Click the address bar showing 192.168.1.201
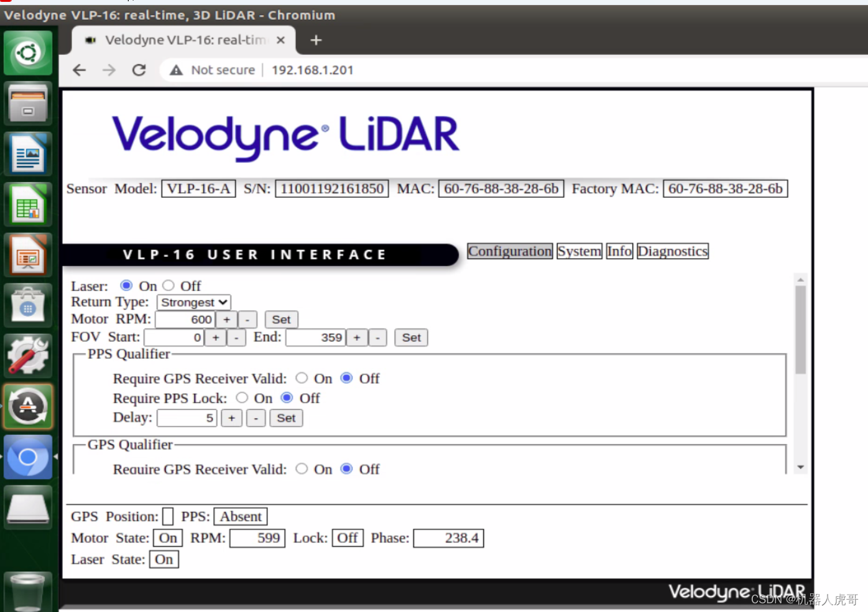 point(312,70)
